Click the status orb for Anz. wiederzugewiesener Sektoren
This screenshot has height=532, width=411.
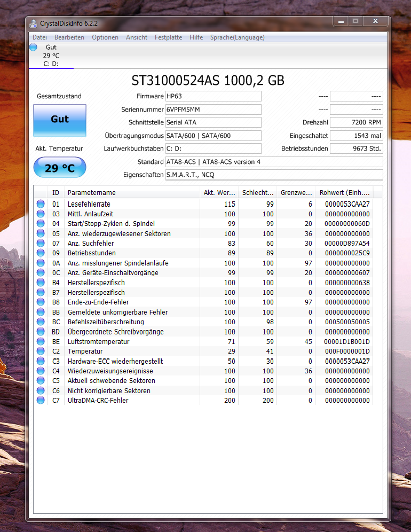point(41,233)
